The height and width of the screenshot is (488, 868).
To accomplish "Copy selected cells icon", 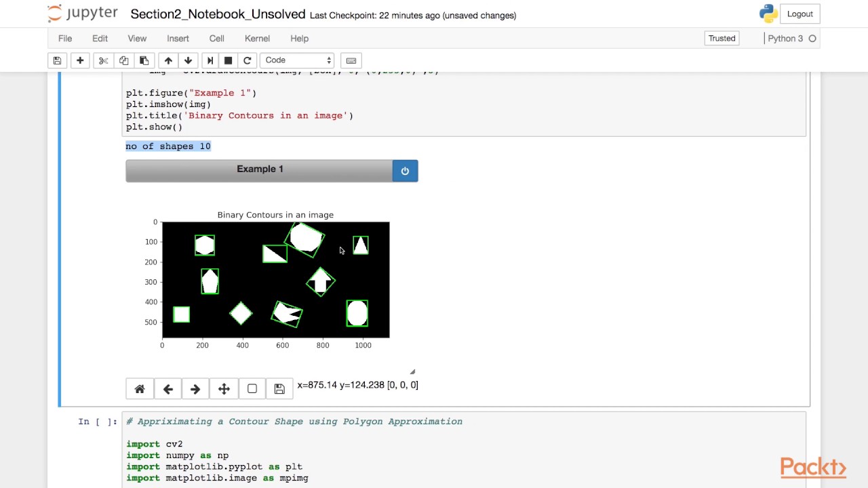I will coord(123,60).
